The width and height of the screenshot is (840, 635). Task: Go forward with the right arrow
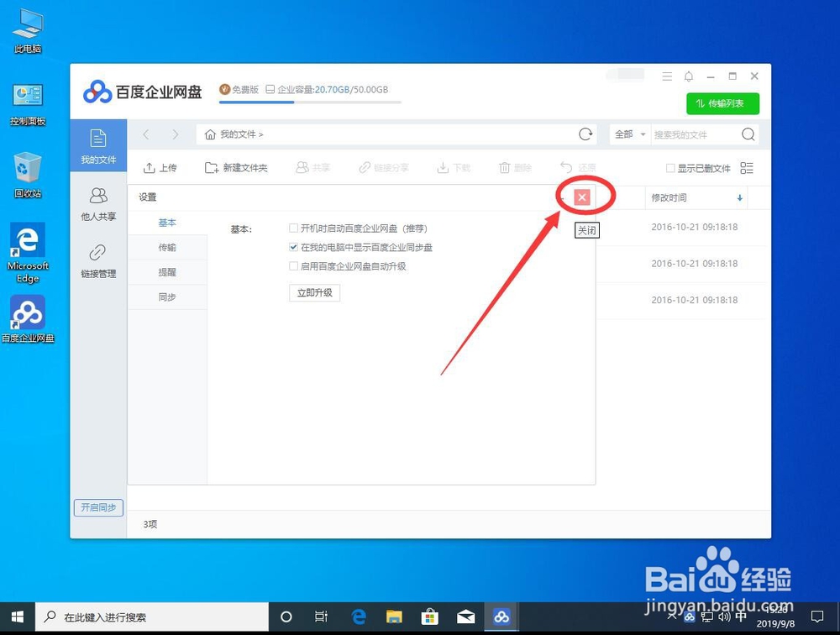(176, 134)
